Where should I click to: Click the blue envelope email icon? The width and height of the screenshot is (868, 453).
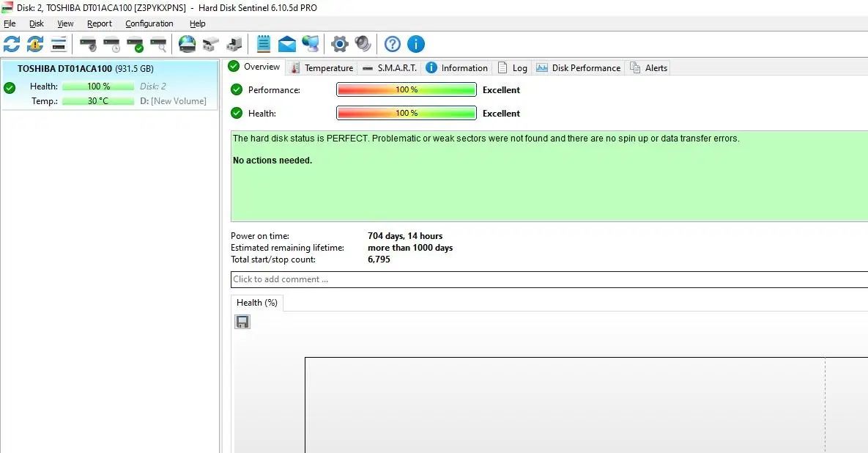pyautogui.click(x=286, y=44)
